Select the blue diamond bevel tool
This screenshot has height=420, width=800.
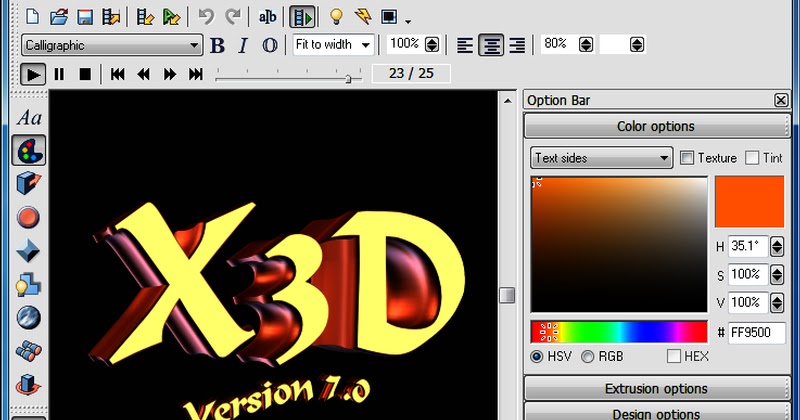pos(28,251)
